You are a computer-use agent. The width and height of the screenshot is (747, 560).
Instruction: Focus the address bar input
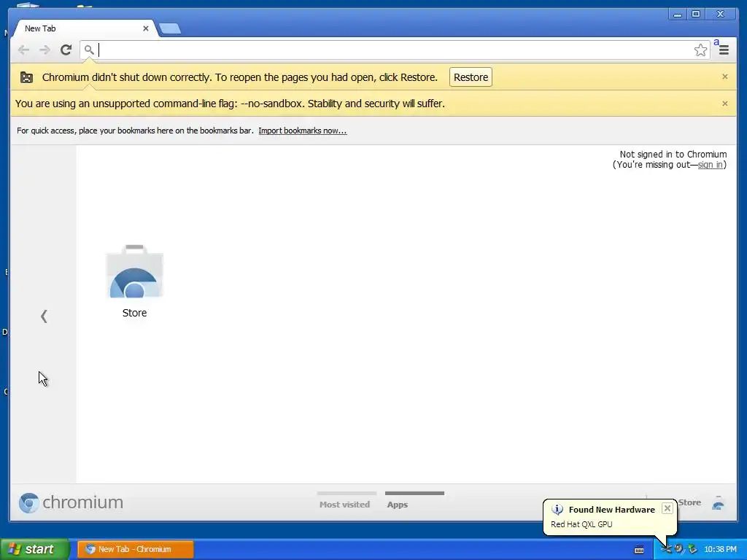(395, 50)
